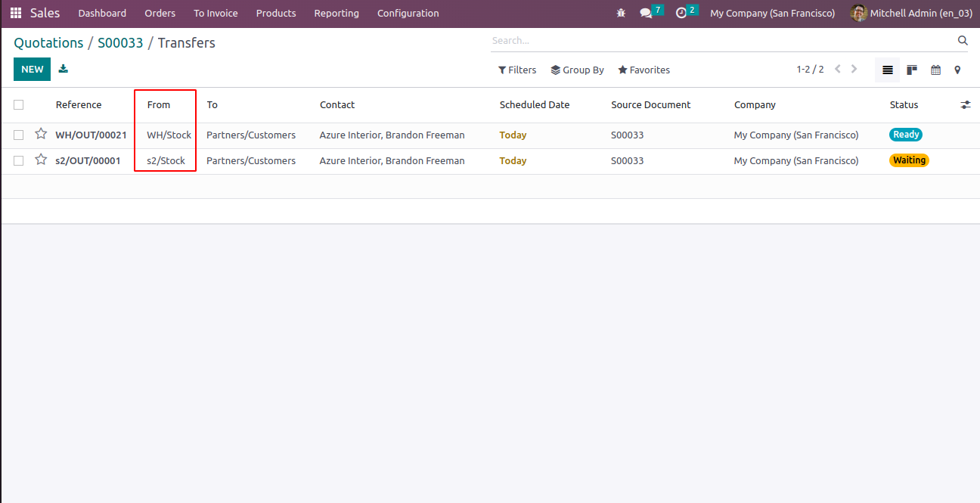Switch to Map view
Image resolution: width=980 pixels, height=503 pixels.
pos(957,70)
